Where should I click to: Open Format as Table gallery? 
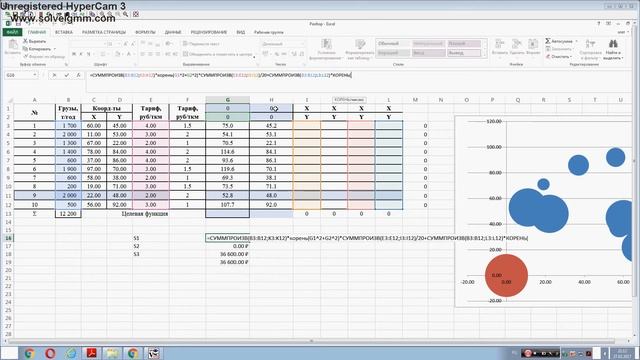(x=360, y=50)
